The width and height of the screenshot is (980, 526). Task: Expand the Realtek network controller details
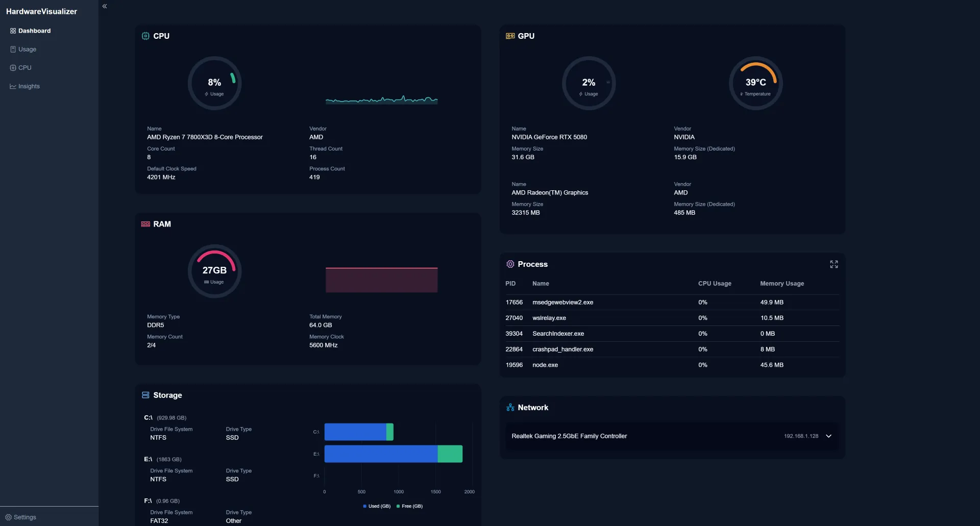click(x=828, y=436)
